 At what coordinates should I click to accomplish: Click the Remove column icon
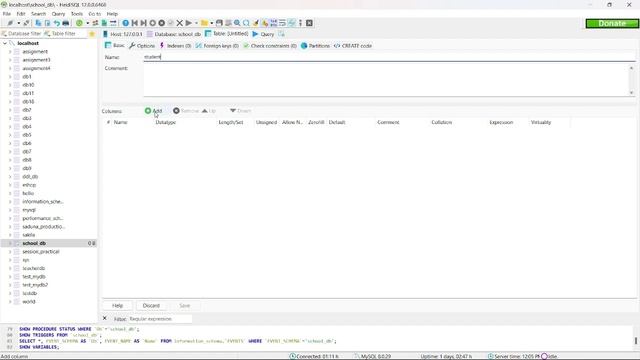tap(176, 111)
